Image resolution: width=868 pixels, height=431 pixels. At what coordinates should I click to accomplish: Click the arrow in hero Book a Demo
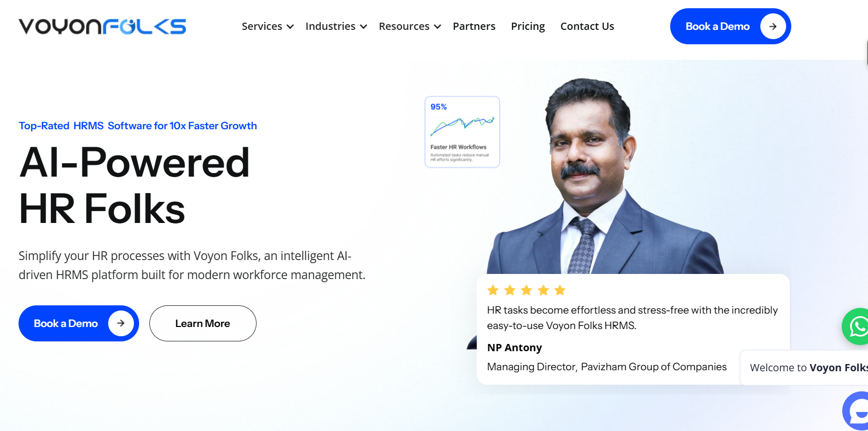tap(121, 323)
